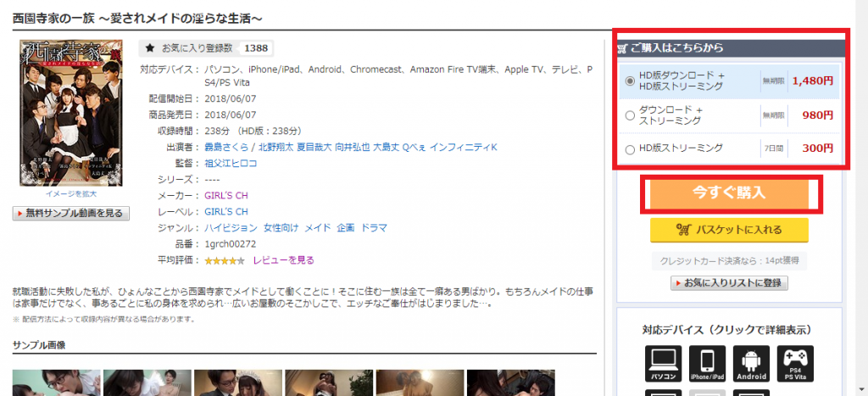Select HD版ダウンロード + HD版ストリーミング option
Image resolution: width=868 pixels, height=396 pixels.
[x=630, y=81]
